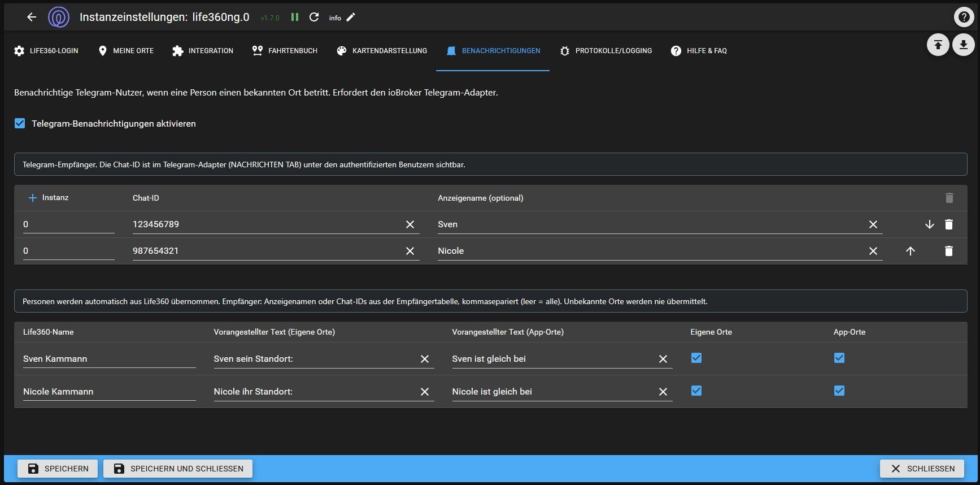
Task: Switch to the MEINE ORTE tab
Action: click(125, 51)
